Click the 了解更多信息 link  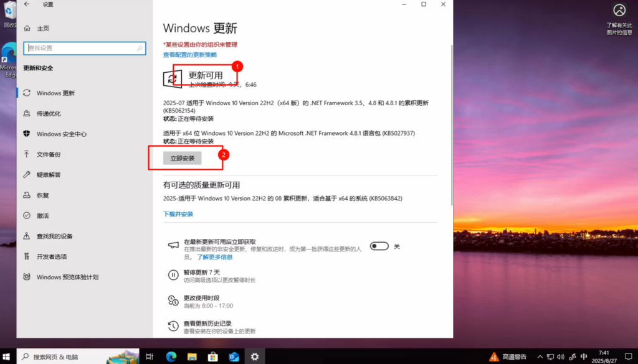point(215,257)
